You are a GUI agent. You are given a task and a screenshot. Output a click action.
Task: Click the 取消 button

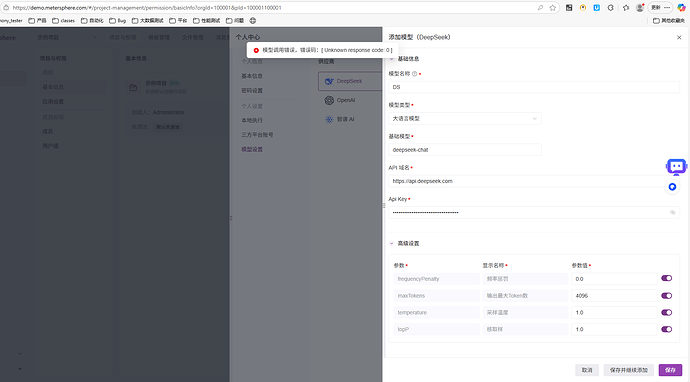coord(587,370)
